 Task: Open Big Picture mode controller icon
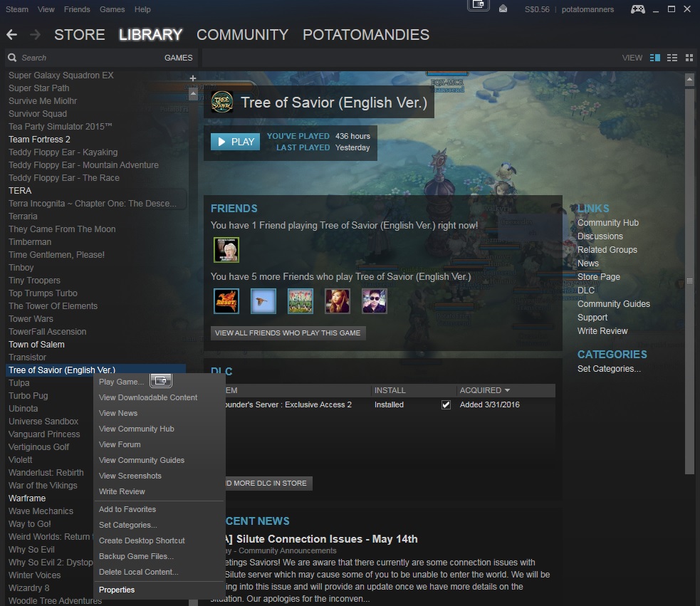[637, 9]
